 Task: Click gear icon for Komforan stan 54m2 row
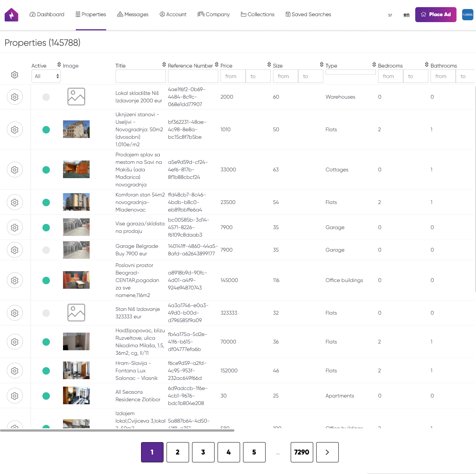pyautogui.click(x=15, y=202)
